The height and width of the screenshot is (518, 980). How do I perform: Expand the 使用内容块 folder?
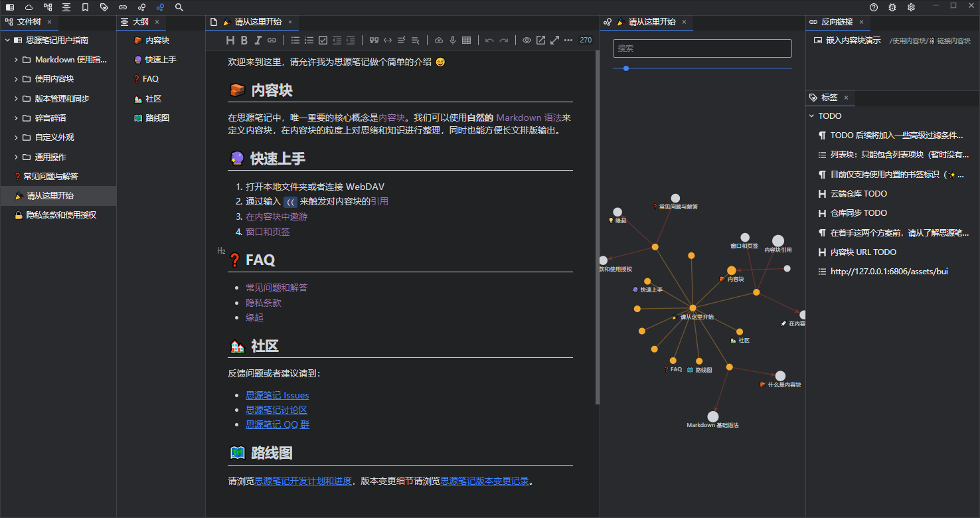[16, 79]
